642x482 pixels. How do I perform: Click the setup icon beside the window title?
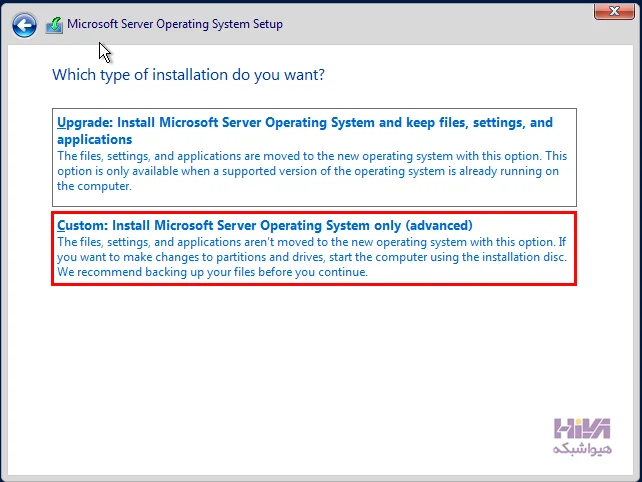point(54,25)
